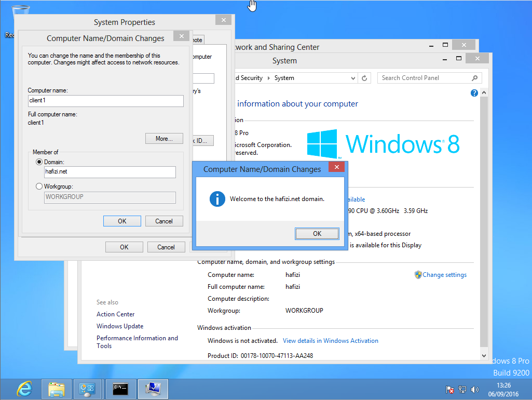The image size is (532, 400).
Task: Click OK on the welcome dialog
Action: (317, 234)
